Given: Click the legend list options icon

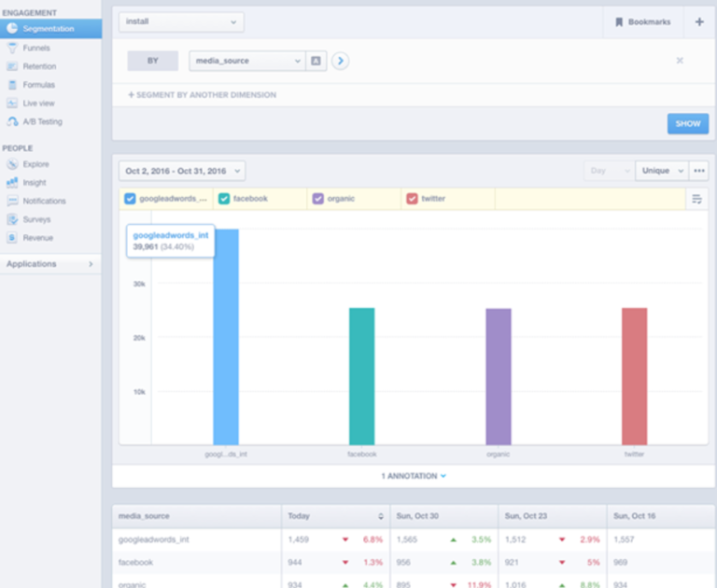Looking at the screenshot, I should tap(696, 199).
